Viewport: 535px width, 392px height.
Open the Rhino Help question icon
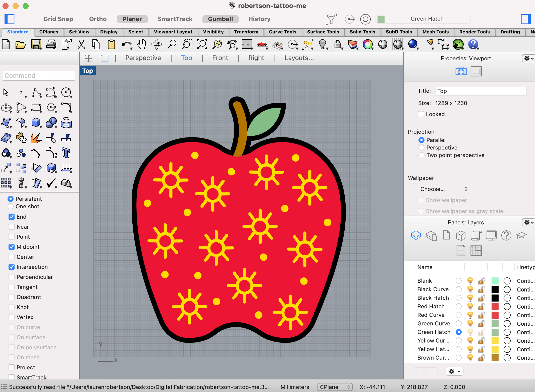[473, 44]
